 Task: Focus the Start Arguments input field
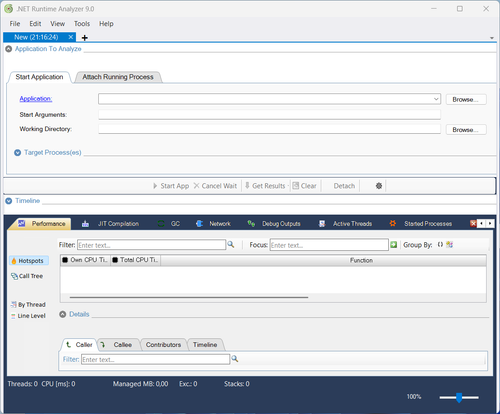pos(269,115)
